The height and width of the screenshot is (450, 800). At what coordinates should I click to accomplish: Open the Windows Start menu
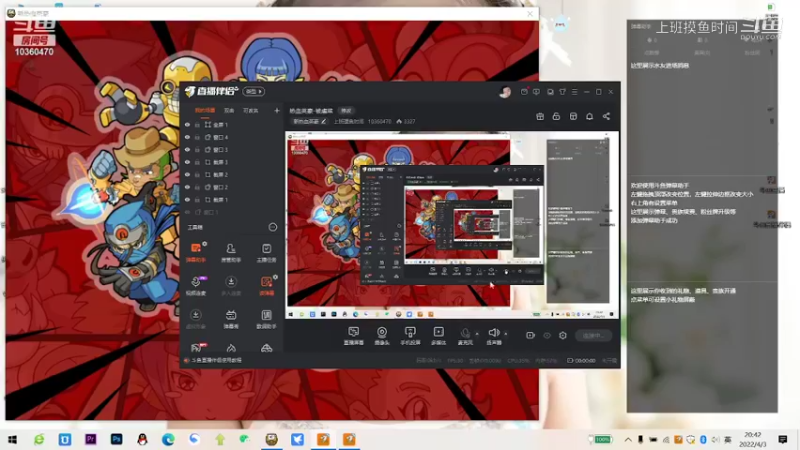[12, 439]
